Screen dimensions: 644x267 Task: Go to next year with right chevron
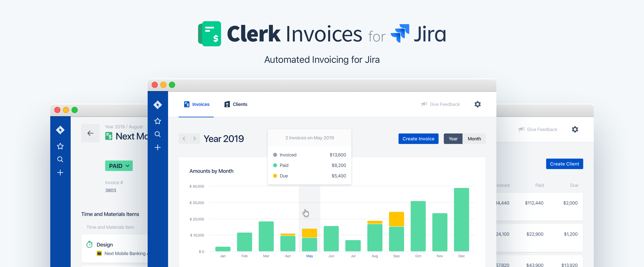click(x=195, y=138)
